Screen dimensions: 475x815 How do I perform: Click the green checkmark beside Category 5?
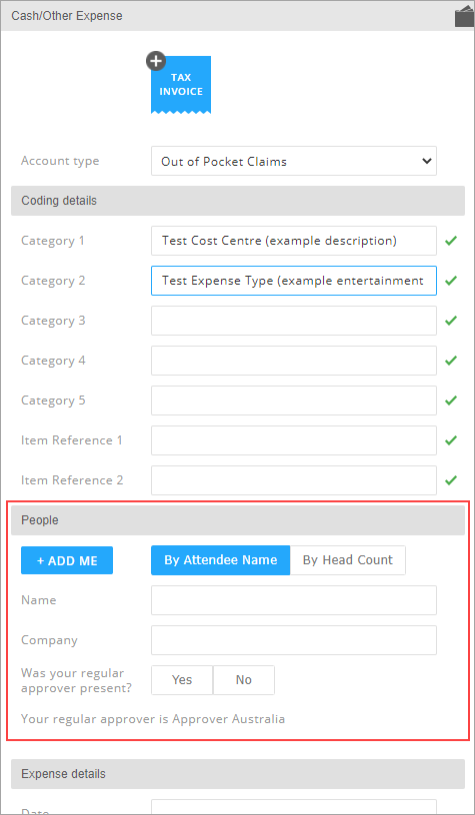(x=451, y=400)
